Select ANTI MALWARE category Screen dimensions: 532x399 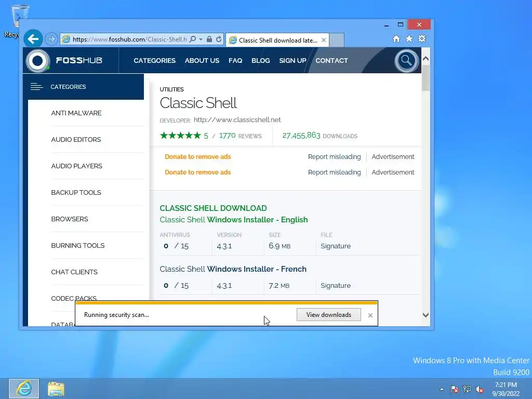pos(76,113)
